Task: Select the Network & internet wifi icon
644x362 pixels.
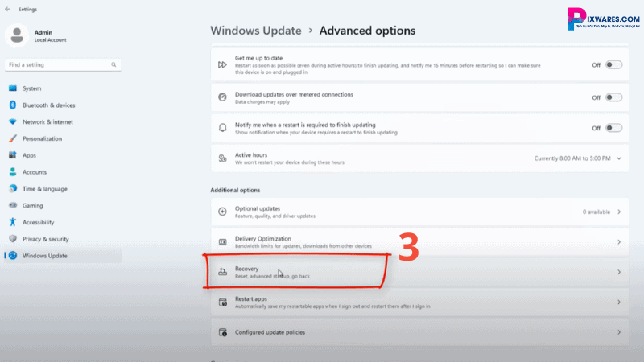Action: tap(13, 122)
